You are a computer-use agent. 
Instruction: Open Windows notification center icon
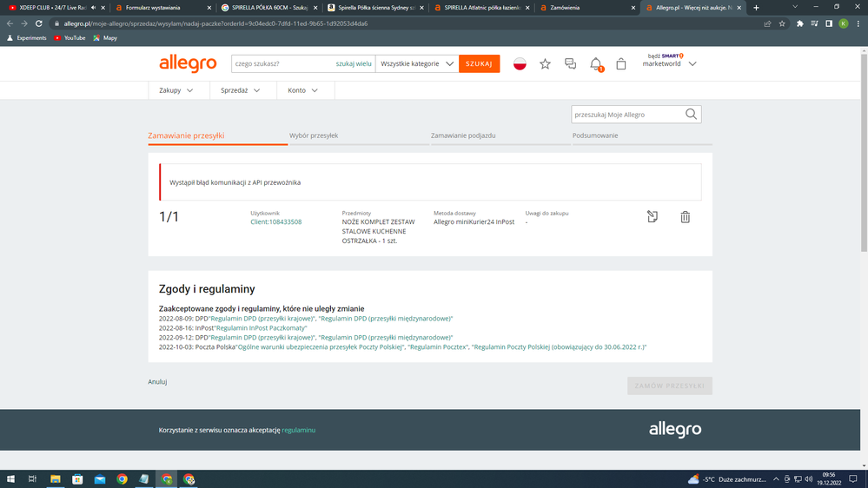point(853,479)
